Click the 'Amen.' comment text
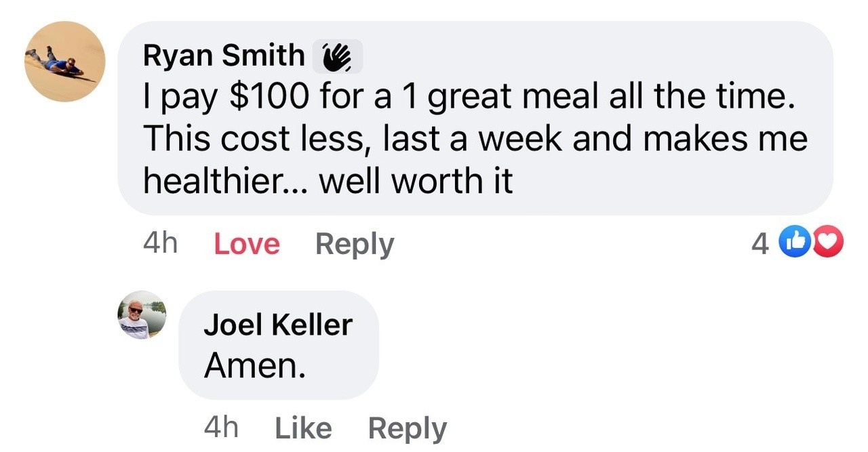The width and height of the screenshot is (868, 452). click(255, 367)
